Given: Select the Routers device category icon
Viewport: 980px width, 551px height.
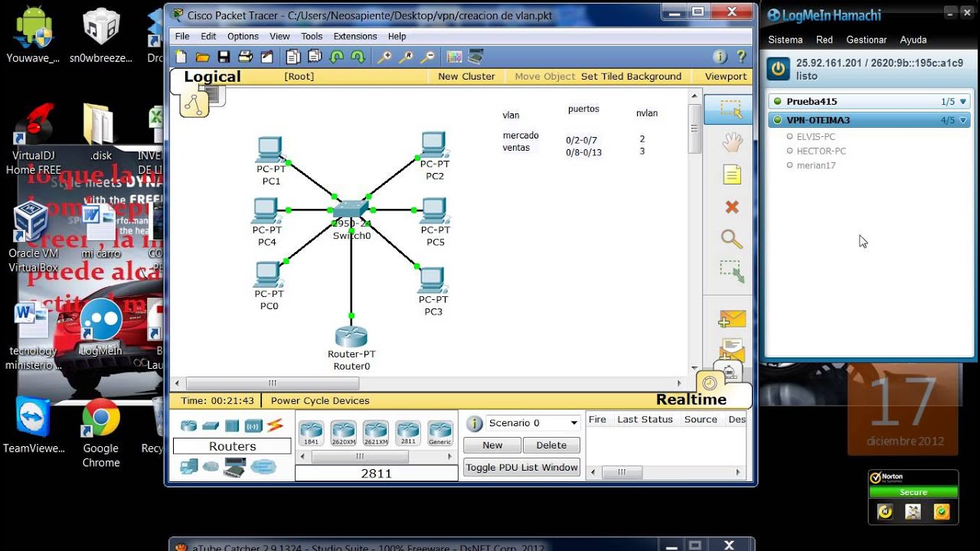Looking at the screenshot, I should click(188, 425).
